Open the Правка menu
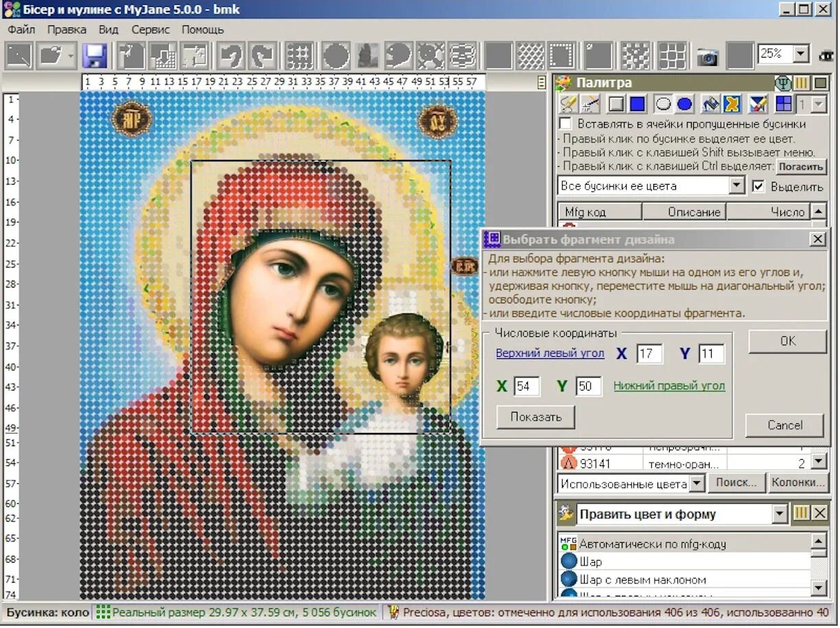The width and height of the screenshot is (840, 628). (x=67, y=30)
